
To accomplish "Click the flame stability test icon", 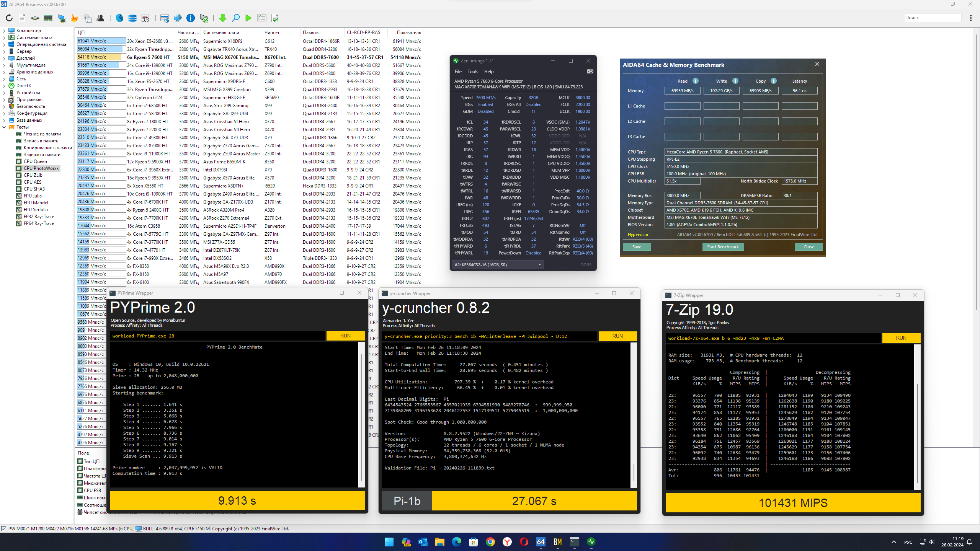I will coord(74,18).
